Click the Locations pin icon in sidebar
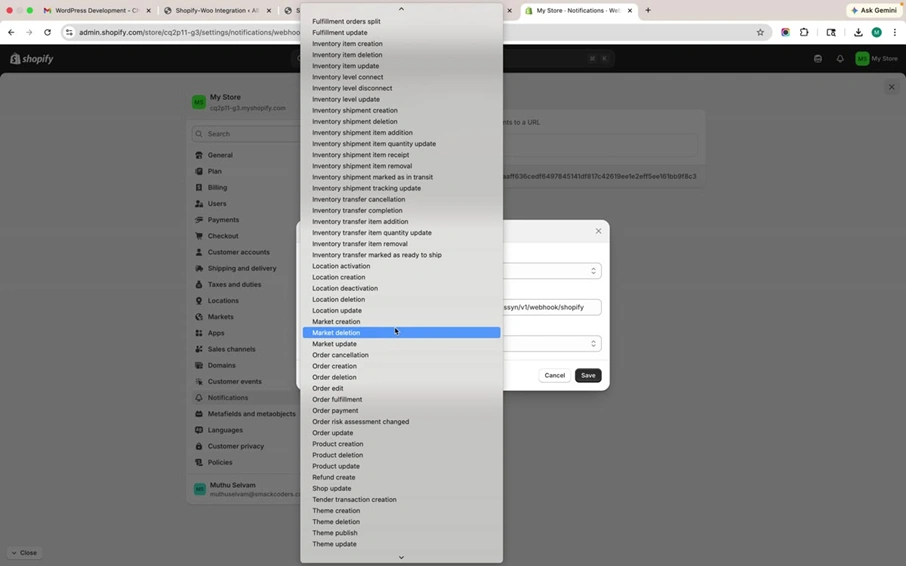 [199, 301]
